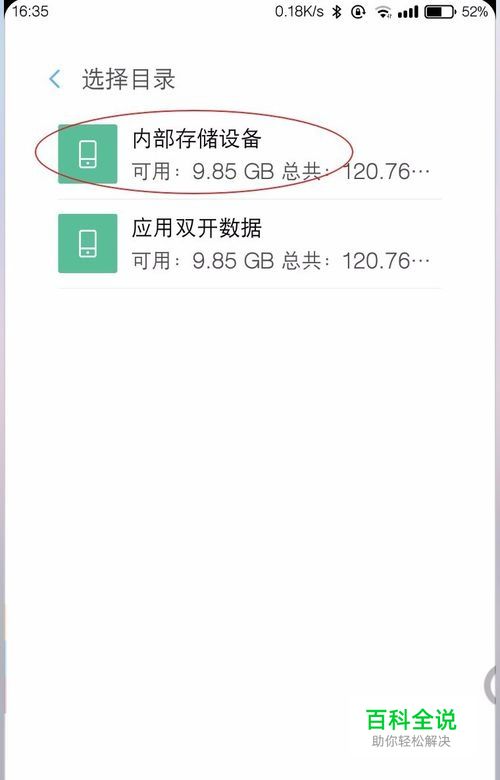Tap the cellular signal bars icon
This screenshot has height=780, width=500.
tap(408, 11)
